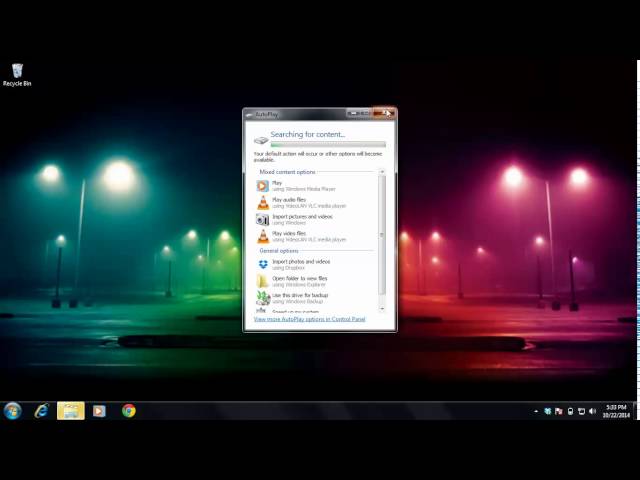
Task: Open Windows Explorer from the taskbar
Action: pyautogui.click(x=71, y=411)
